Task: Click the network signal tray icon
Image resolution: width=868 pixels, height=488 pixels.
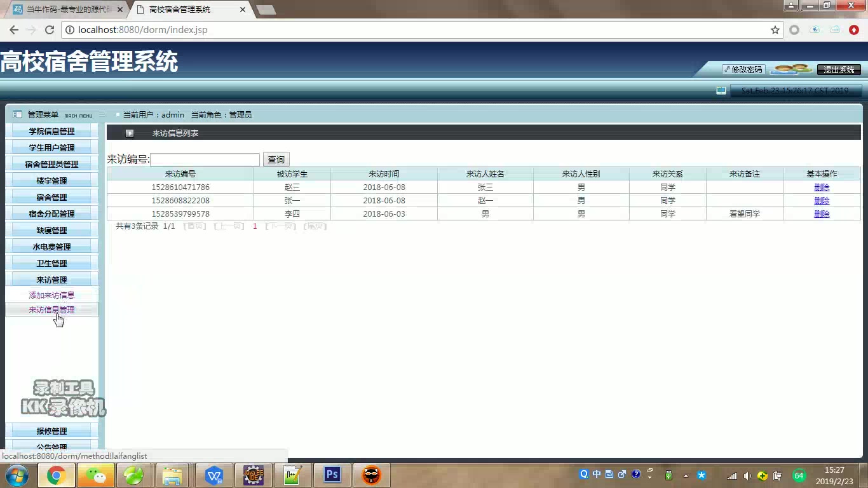Action: 732,476
